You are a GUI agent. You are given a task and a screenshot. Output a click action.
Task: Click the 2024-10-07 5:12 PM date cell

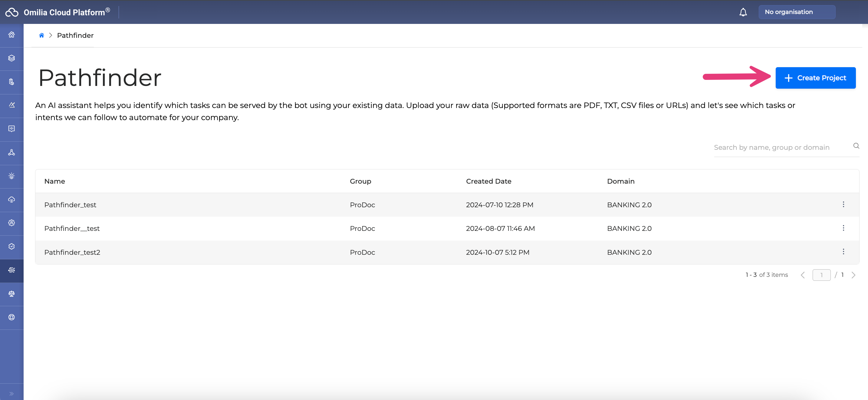click(497, 252)
